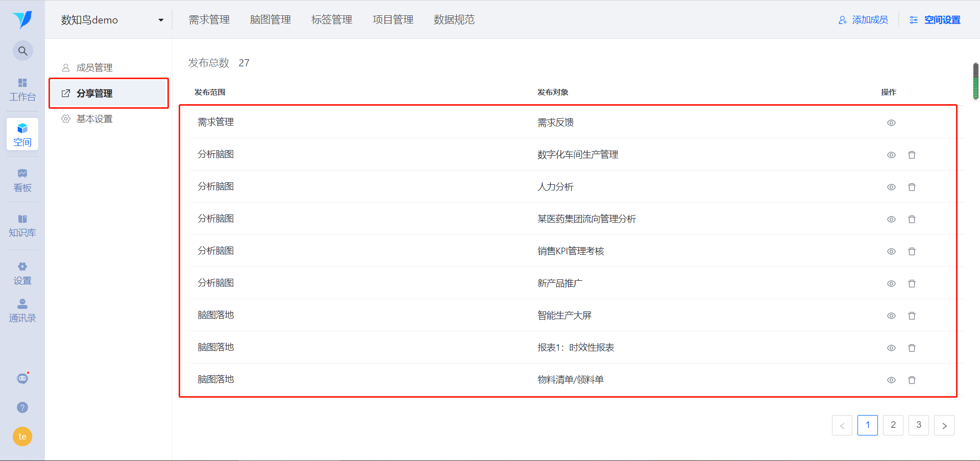Expand the 数知鸟demo space dropdown
The height and width of the screenshot is (461, 980).
click(161, 20)
